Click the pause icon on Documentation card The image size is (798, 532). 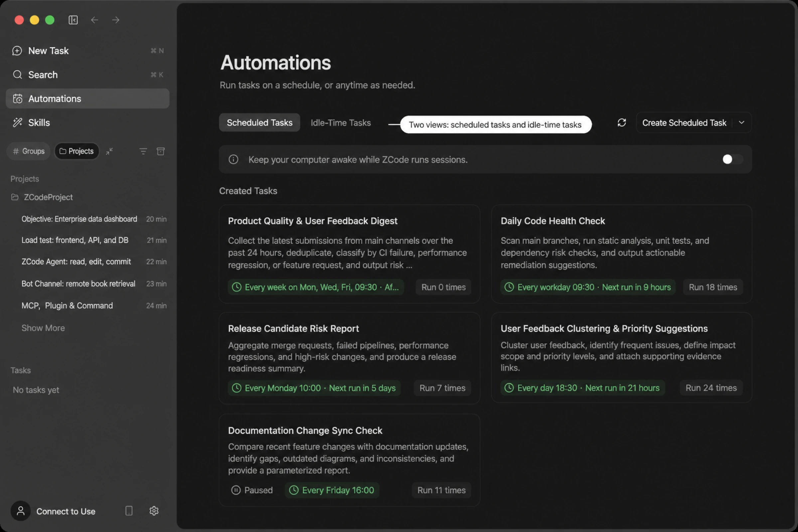(236, 490)
